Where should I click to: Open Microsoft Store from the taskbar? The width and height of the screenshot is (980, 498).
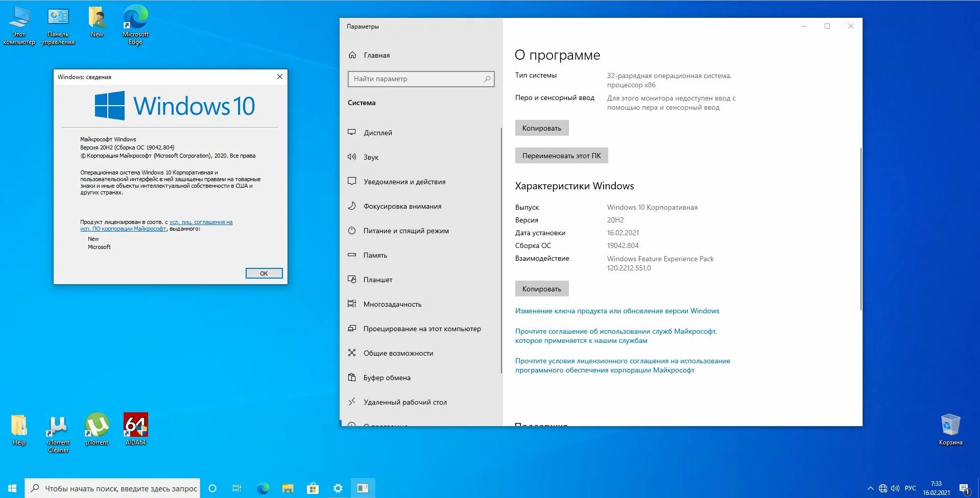313,488
